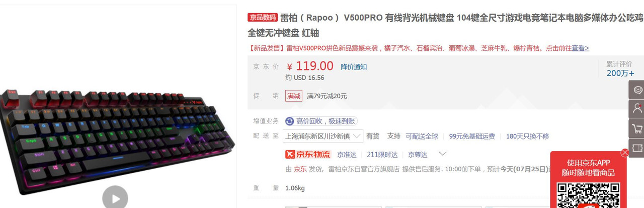This screenshot has width=644, height=208.
Task: Play the keyboard product video
Action: click(115, 198)
